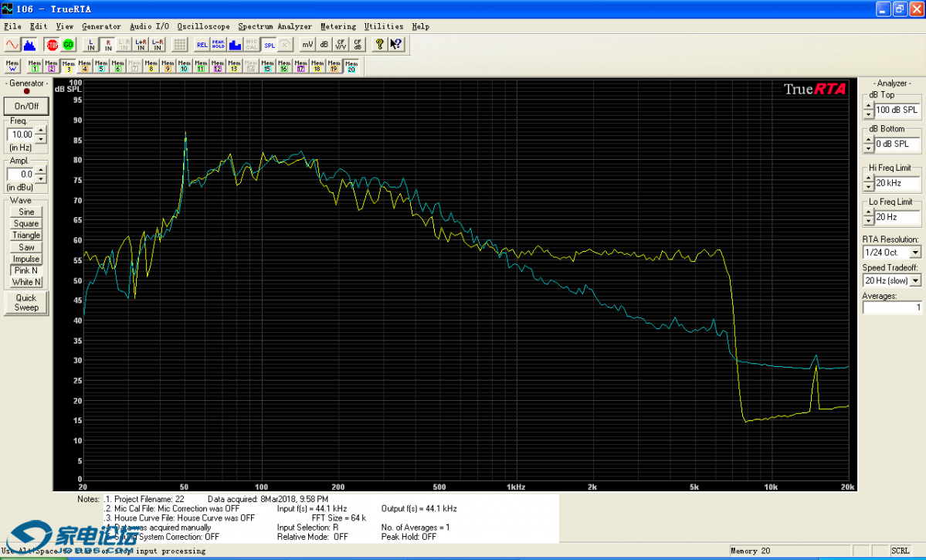Enable the Peak Hold toolbar icon
The height and width of the screenshot is (560, 926).
point(218,45)
